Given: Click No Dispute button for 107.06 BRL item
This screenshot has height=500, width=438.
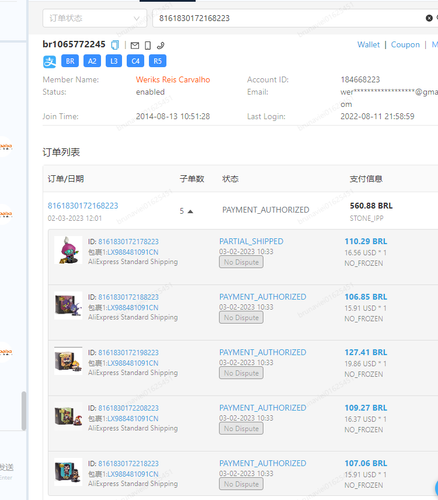Looking at the screenshot, I should (241, 484).
